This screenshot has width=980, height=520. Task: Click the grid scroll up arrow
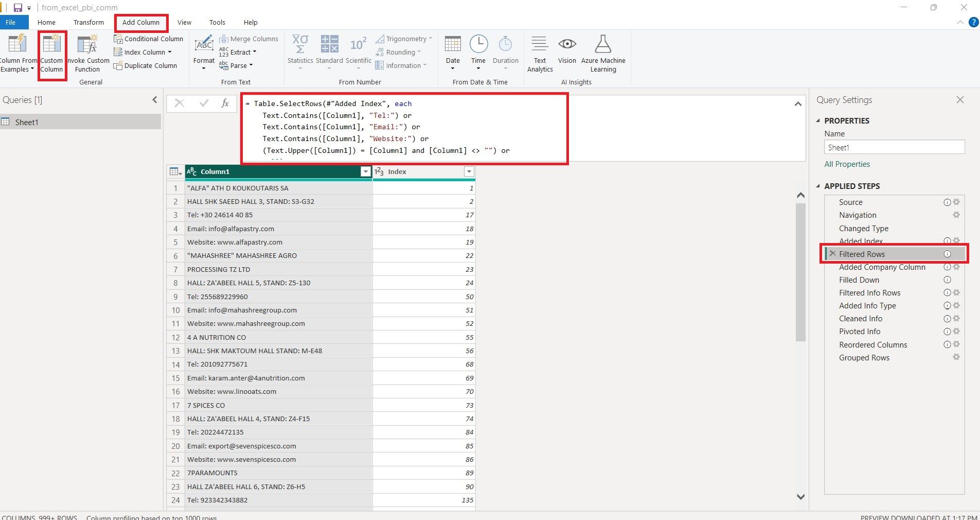800,195
